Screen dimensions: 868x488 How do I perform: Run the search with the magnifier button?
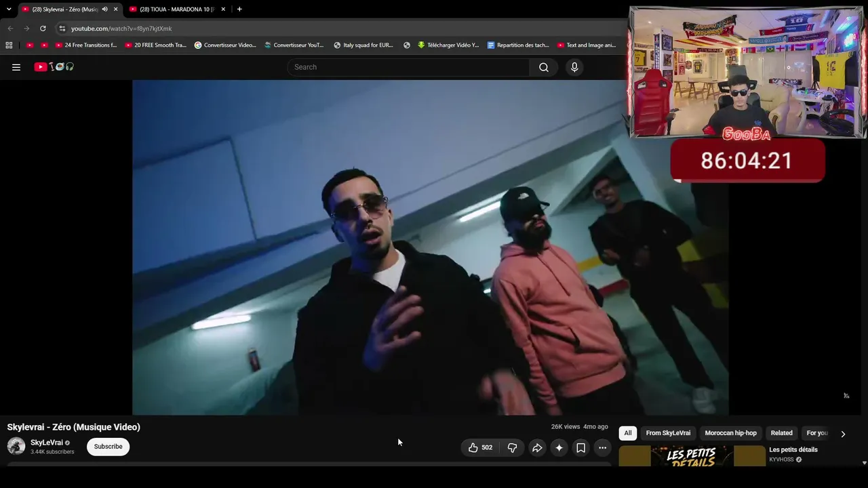tap(544, 67)
